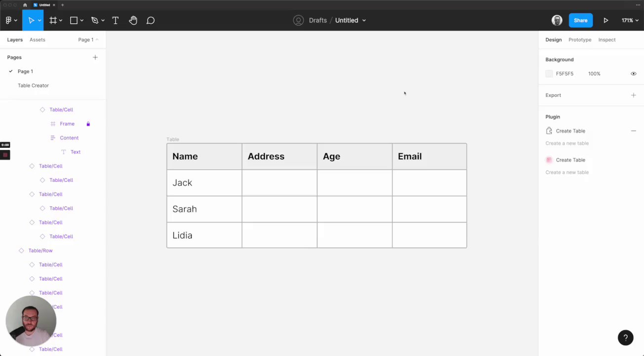Screen dimensions: 644x356
Task: Click the Content layer icon
Action: pos(53,138)
